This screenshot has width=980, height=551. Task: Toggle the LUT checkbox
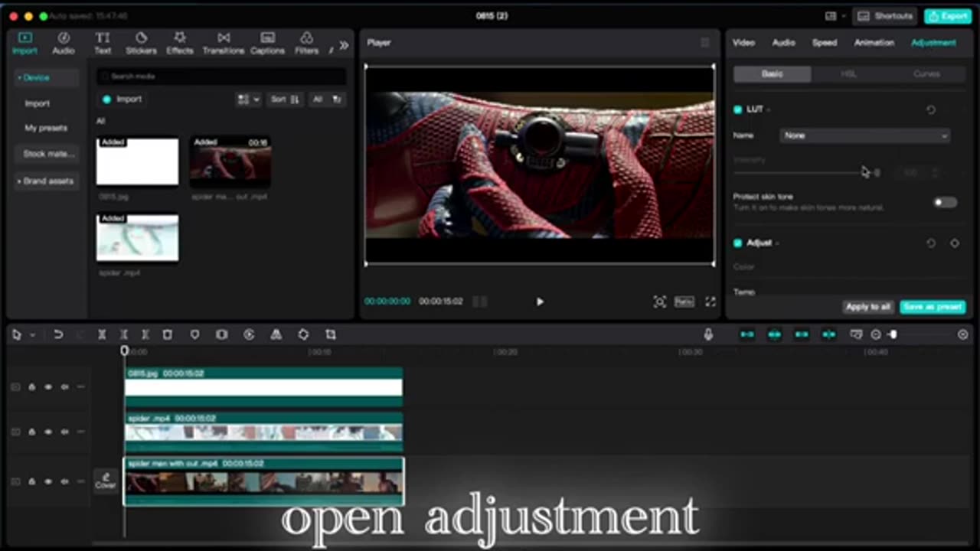pos(738,109)
